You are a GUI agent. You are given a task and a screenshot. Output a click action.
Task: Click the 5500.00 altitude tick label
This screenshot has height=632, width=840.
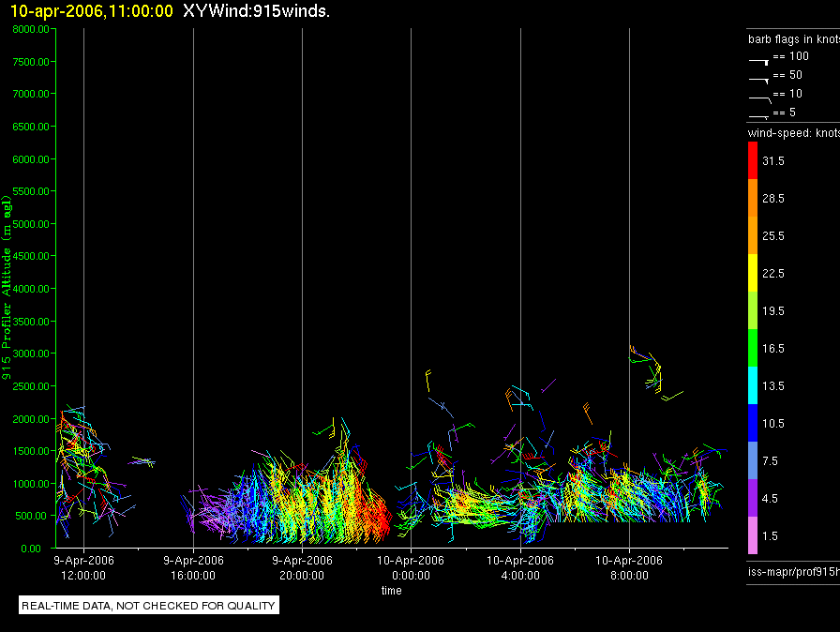coord(31,191)
